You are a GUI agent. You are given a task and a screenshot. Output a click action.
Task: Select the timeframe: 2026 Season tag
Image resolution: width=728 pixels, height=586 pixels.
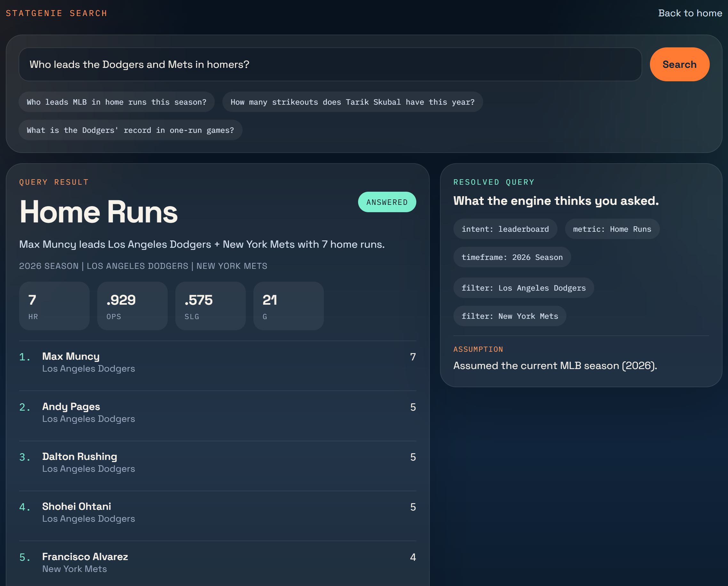(x=512, y=257)
